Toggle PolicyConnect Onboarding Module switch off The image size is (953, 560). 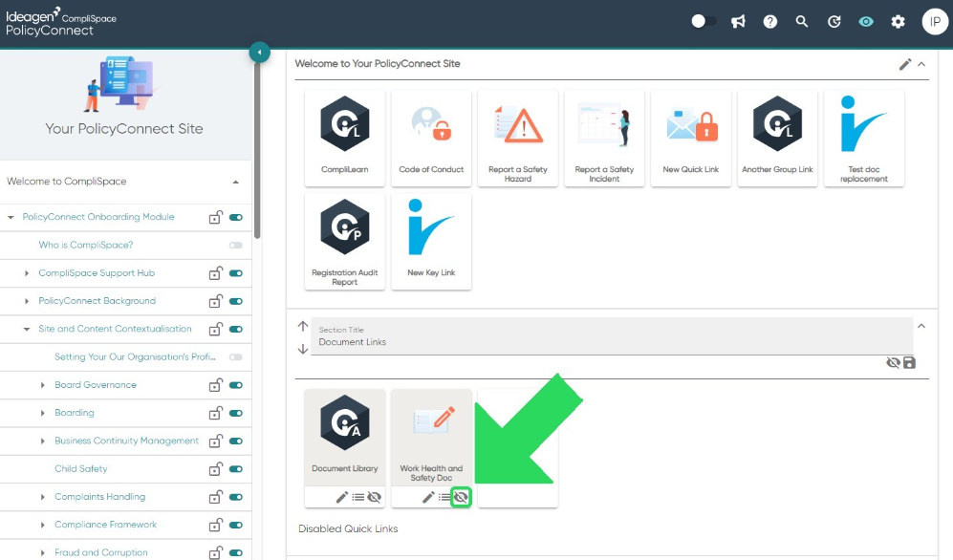point(236,218)
